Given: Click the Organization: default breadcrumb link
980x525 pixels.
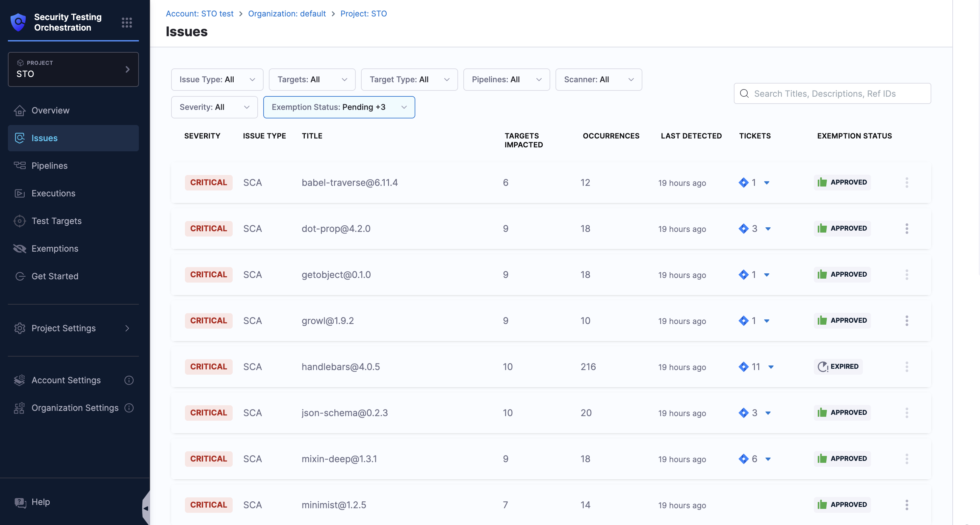Looking at the screenshot, I should [x=287, y=14].
